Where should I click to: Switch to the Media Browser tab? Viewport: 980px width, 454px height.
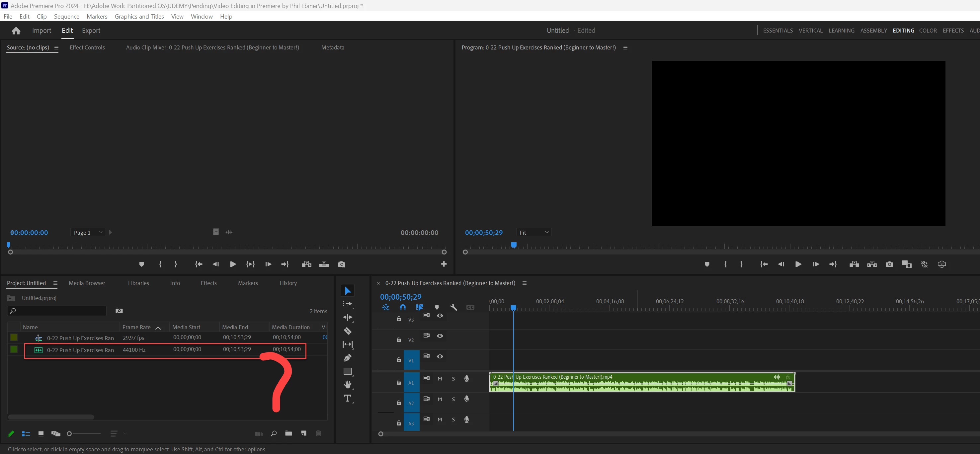(87, 283)
